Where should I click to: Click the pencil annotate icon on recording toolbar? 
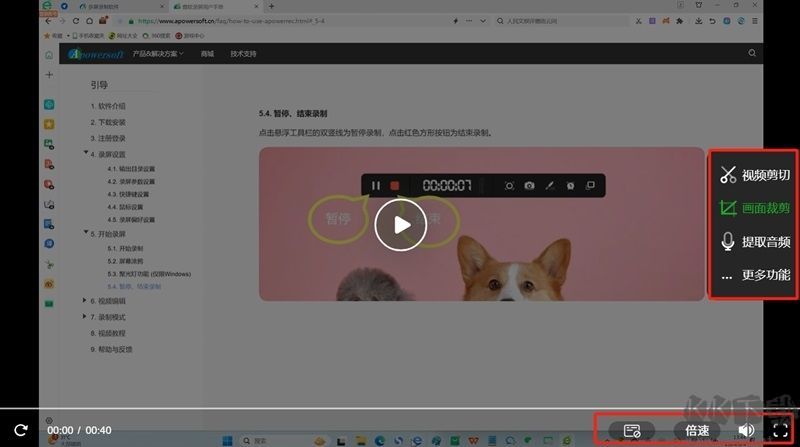pyautogui.click(x=549, y=186)
